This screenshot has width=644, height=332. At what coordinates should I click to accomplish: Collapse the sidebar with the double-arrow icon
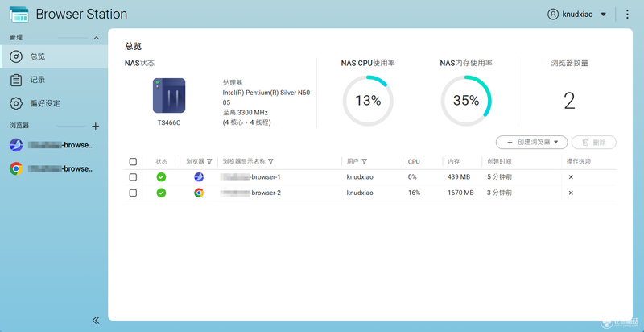(x=96, y=321)
